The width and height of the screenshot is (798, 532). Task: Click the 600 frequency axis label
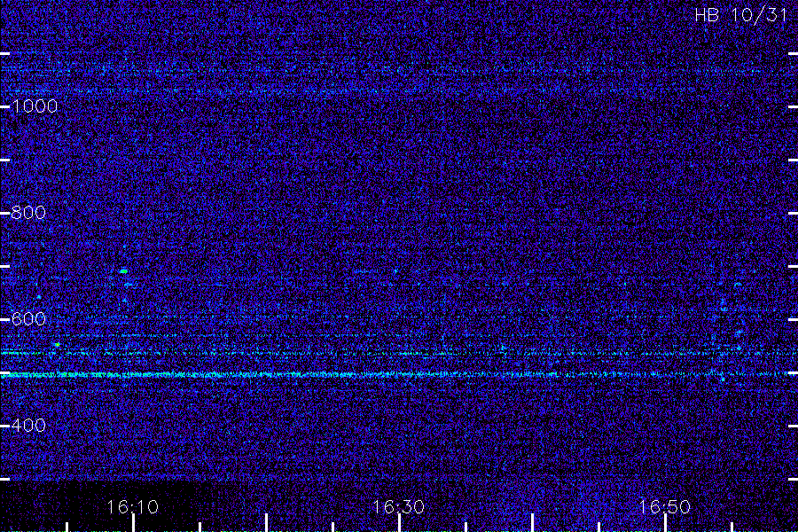pos(28,319)
